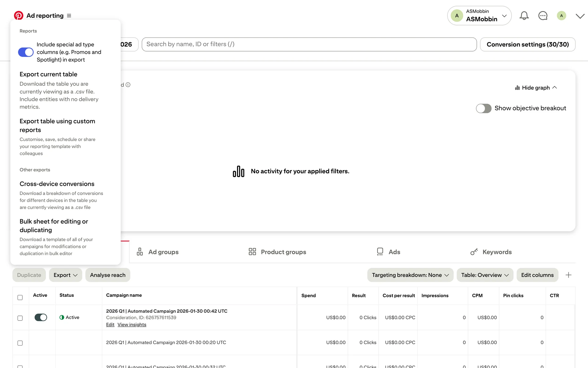Select Export current table option
588x368 pixels.
pos(48,74)
